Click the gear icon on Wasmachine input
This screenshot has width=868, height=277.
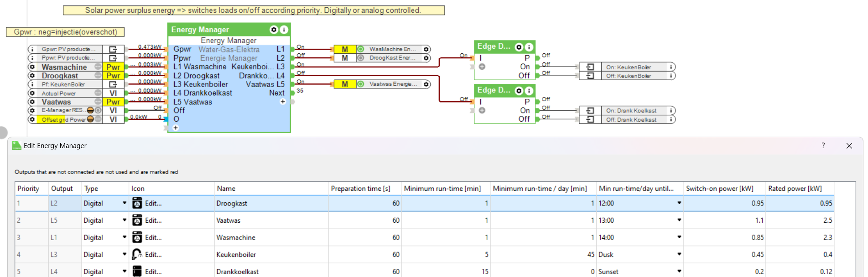(32, 67)
